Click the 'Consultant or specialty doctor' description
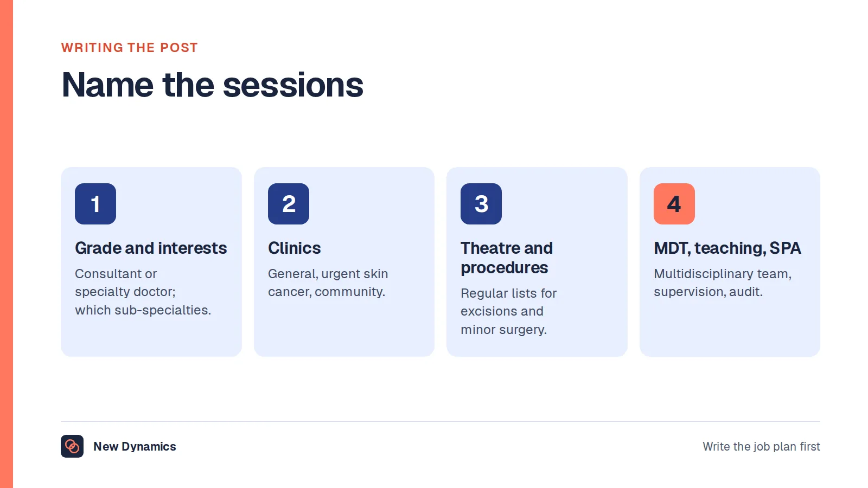The width and height of the screenshot is (868, 488). (x=143, y=292)
